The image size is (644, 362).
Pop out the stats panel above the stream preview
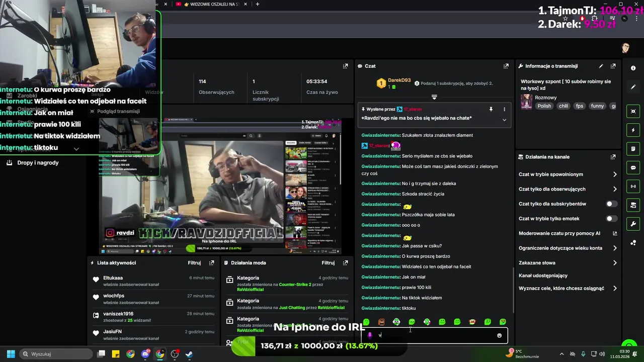point(345,66)
